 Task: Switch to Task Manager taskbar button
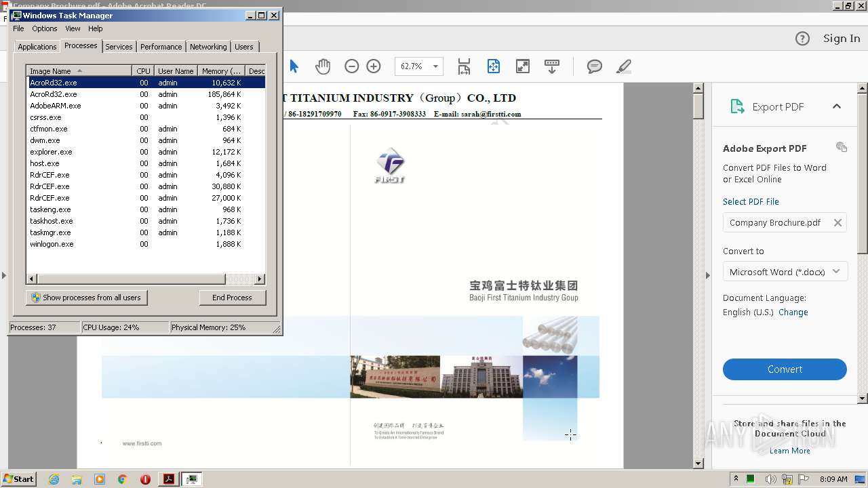(x=192, y=479)
